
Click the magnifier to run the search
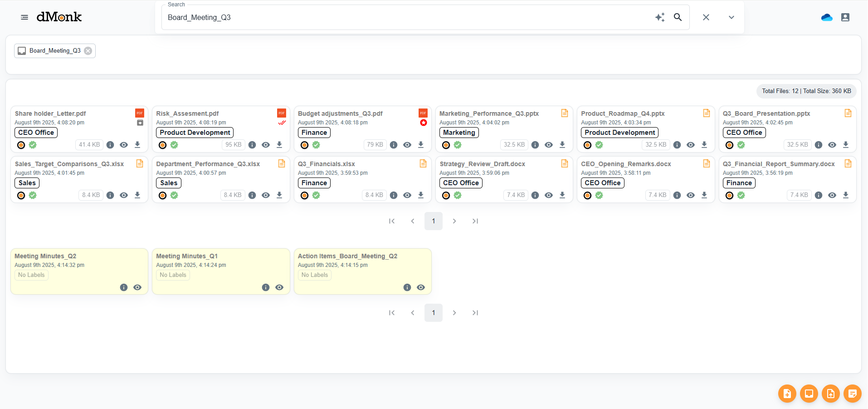click(x=678, y=17)
